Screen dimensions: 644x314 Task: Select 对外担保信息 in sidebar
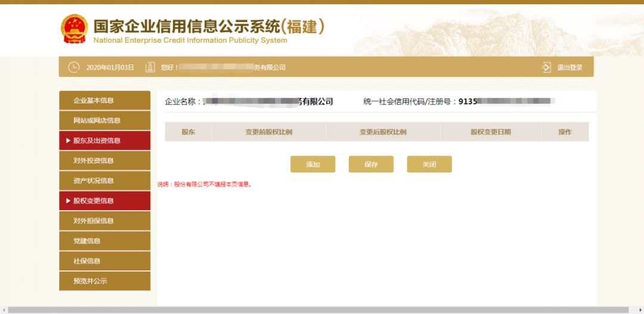93,221
